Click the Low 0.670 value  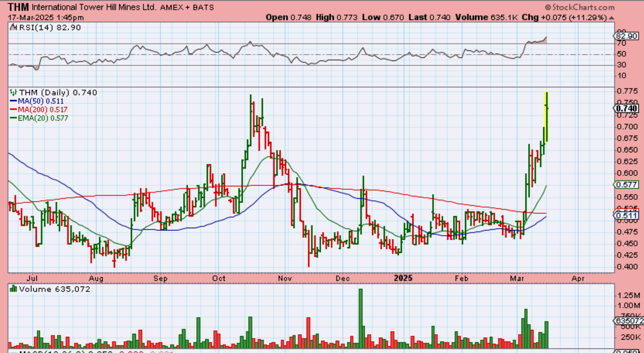(x=383, y=17)
